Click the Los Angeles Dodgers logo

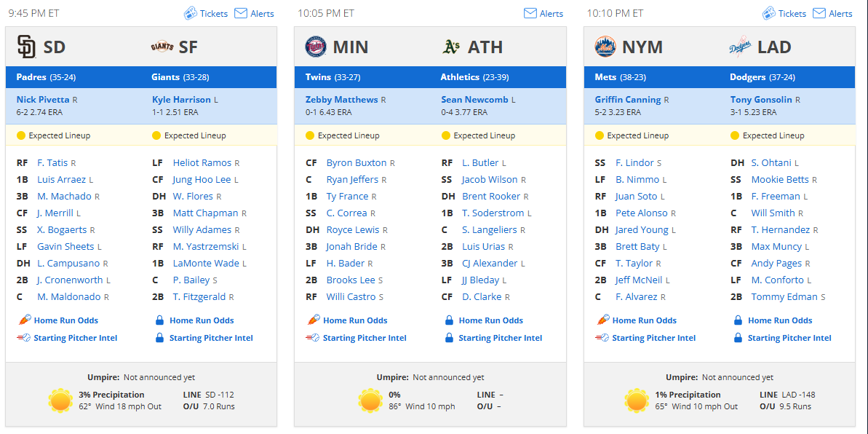pos(741,47)
